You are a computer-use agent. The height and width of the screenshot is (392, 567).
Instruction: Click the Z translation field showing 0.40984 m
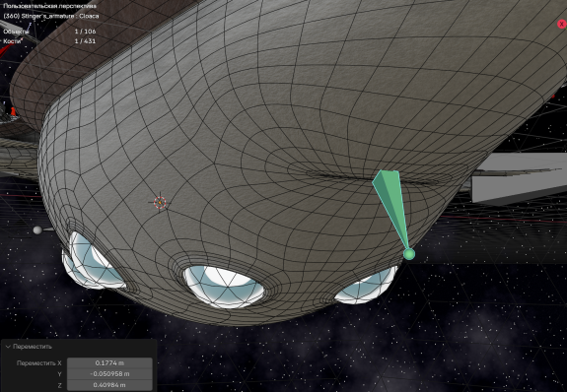click(109, 385)
